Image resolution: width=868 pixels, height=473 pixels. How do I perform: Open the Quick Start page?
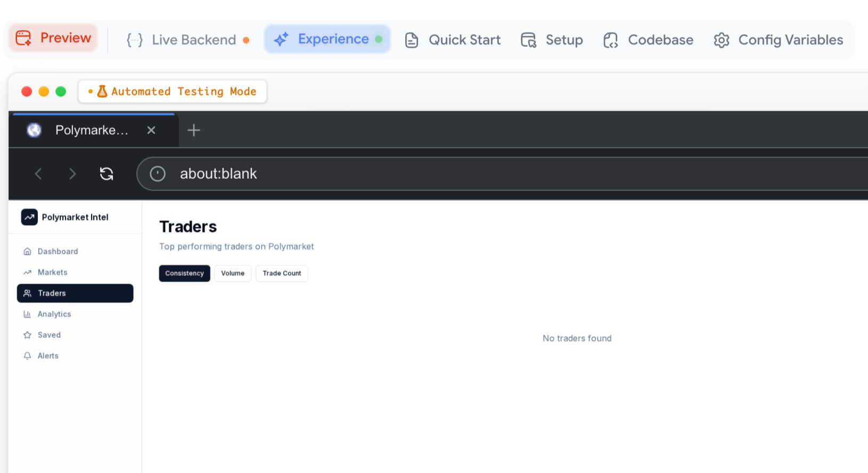point(453,40)
